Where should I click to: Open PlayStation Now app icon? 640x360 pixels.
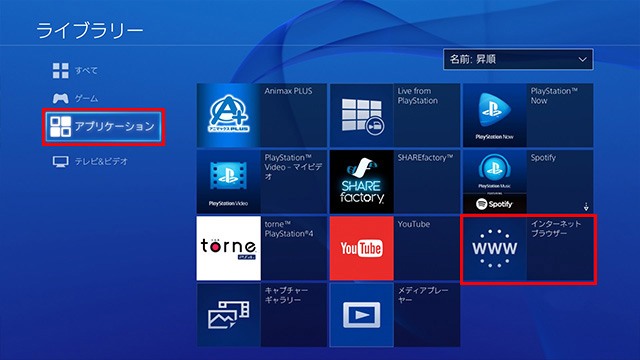495,116
